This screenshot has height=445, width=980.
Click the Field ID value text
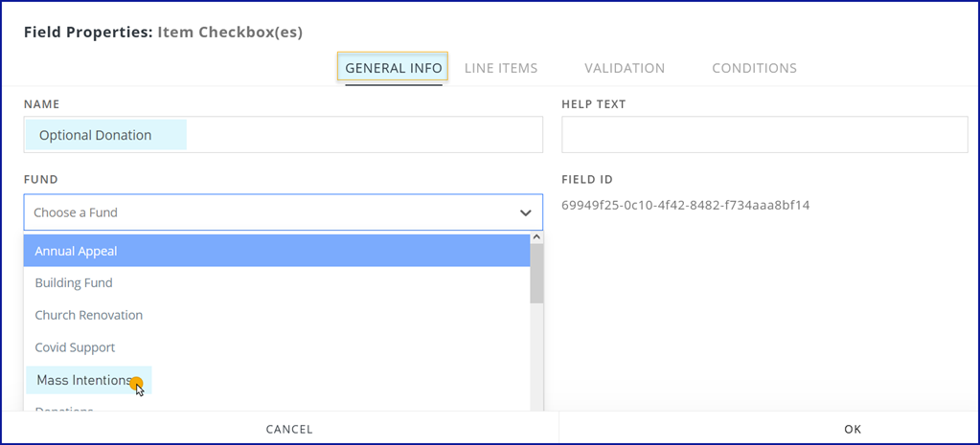(685, 205)
